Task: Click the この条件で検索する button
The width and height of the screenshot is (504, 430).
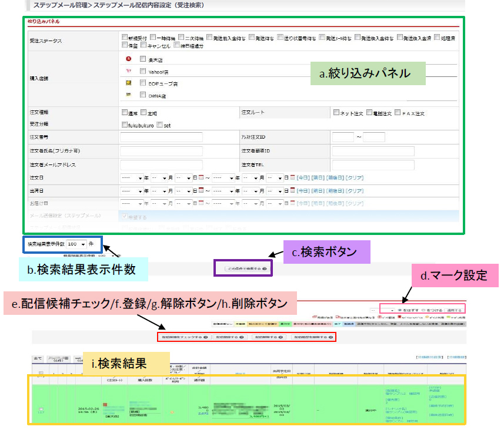Action: click(247, 268)
